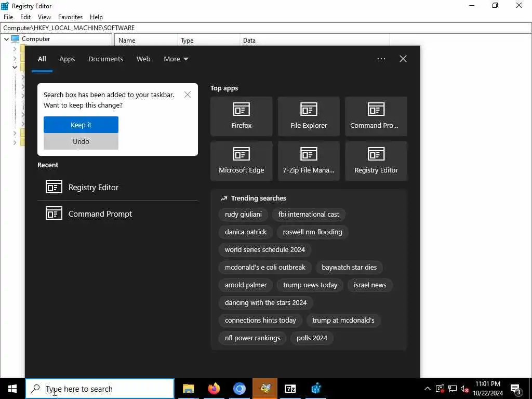Click the Name column header
Viewport: 532px width, 399px height.
[146, 41]
